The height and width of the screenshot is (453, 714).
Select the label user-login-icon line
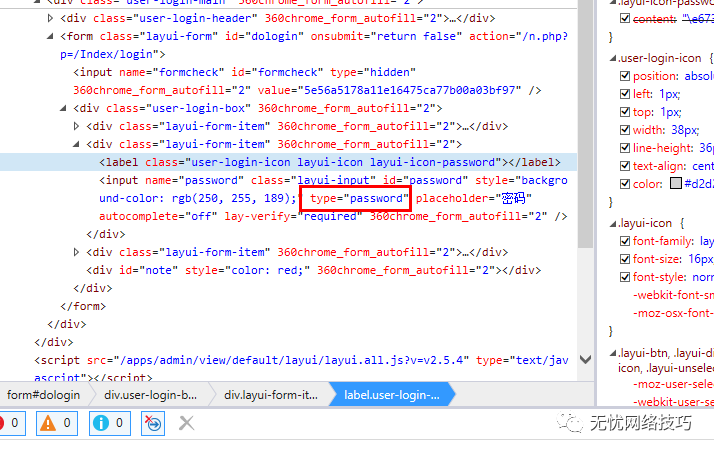(x=330, y=162)
